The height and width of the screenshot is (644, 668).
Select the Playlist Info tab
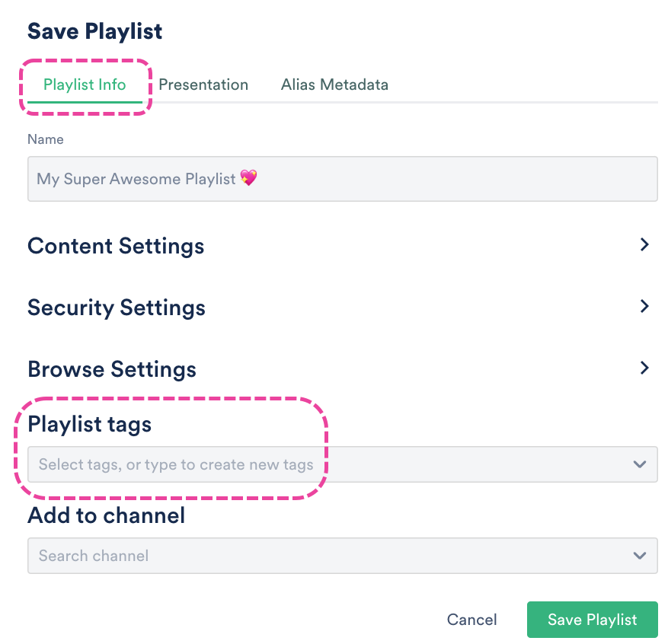[85, 84]
